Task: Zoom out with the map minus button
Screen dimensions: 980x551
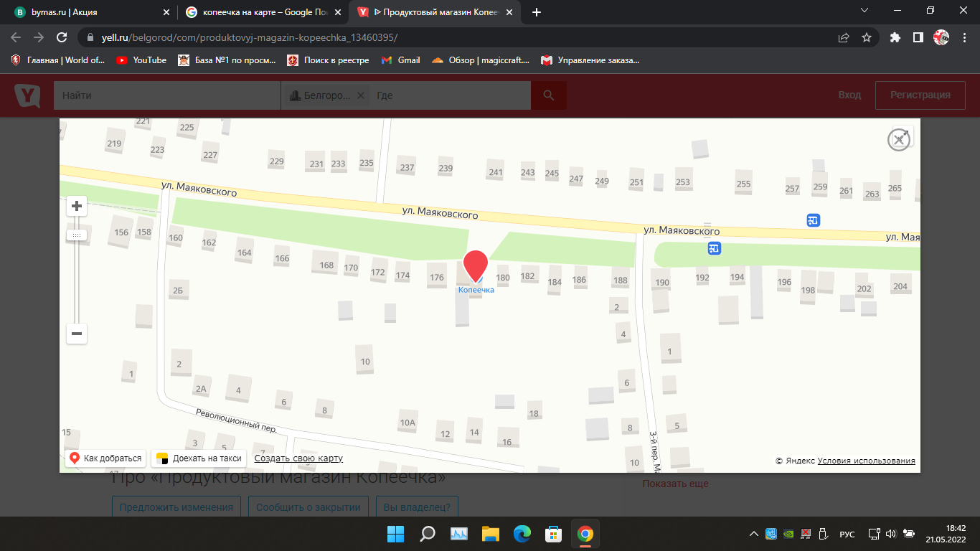Action: tap(77, 334)
